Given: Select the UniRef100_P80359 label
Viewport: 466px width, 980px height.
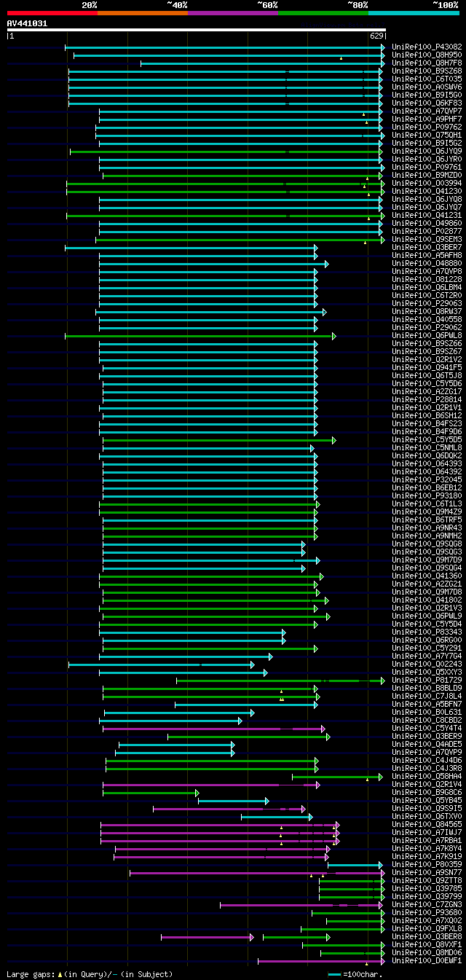Looking at the screenshot, I should click(x=425, y=864).
